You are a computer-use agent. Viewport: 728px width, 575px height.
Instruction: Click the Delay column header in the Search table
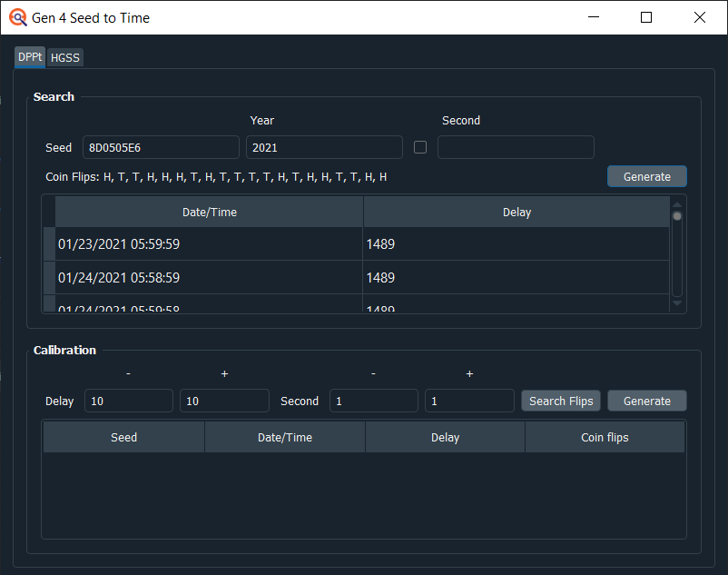pyautogui.click(x=516, y=212)
